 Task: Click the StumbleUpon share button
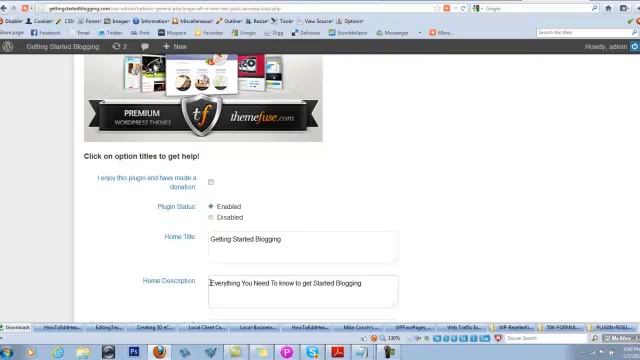pos(348,33)
